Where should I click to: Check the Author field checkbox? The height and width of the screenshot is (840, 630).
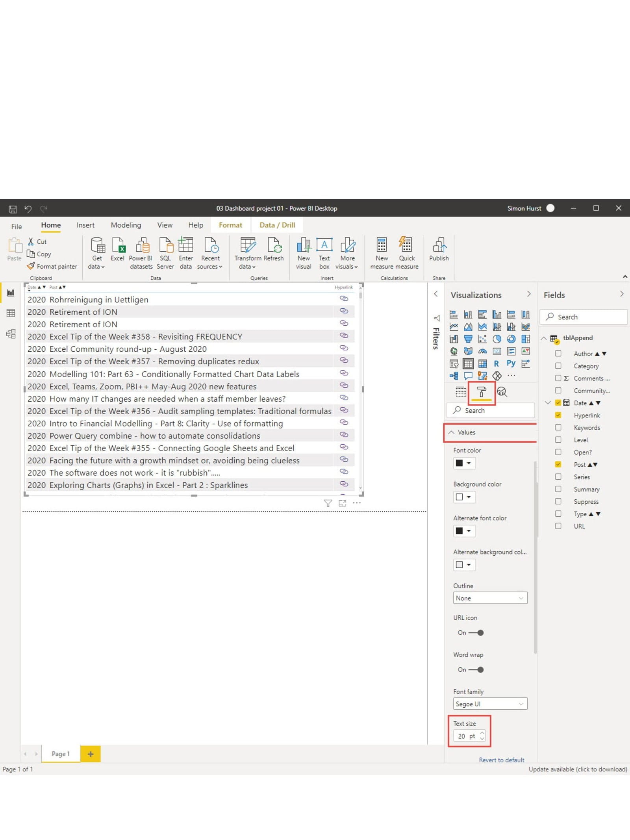[558, 354]
